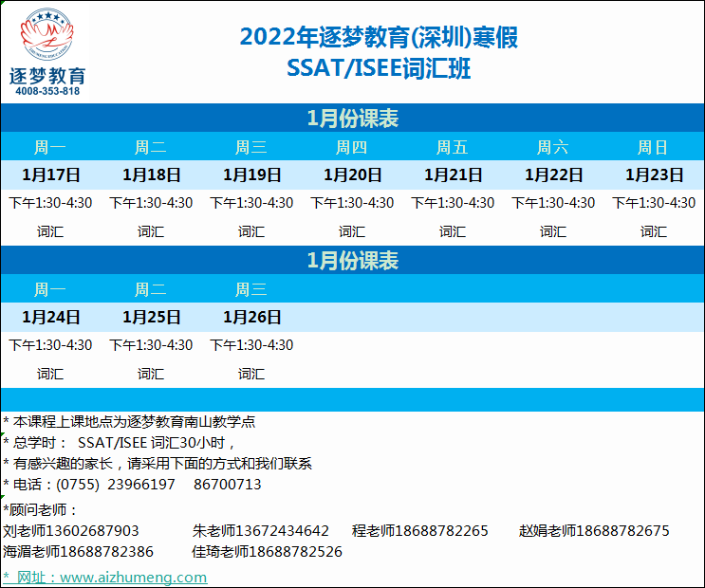
Task: Select the 周日 column header
Action: pos(653,147)
